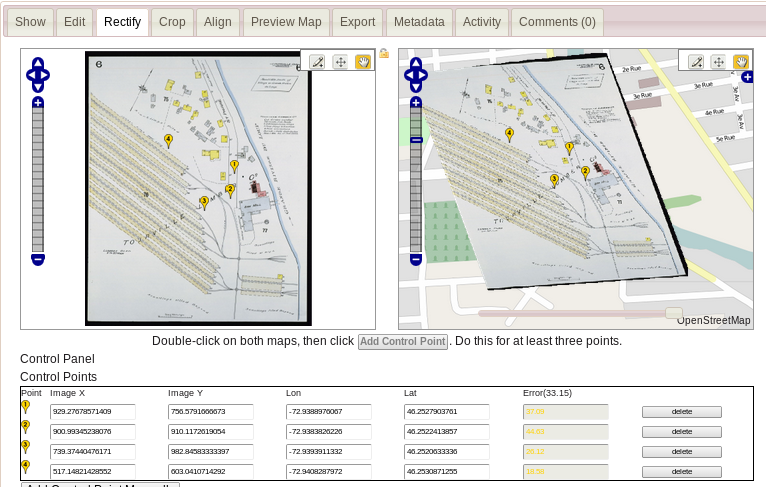
Task: Select add control point pencil tool on right map
Action: click(x=695, y=62)
